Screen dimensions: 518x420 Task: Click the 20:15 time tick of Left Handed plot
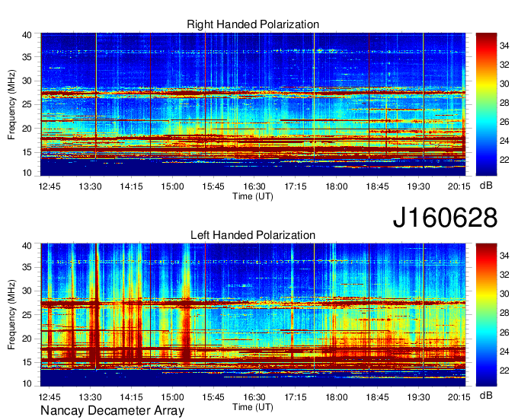(459, 396)
